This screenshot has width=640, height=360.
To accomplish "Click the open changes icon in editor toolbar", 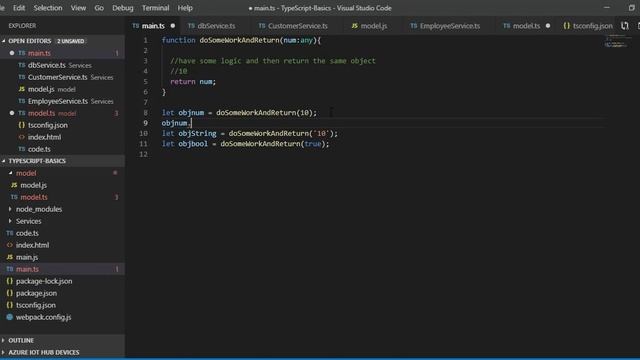I will [x=625, y=26].
